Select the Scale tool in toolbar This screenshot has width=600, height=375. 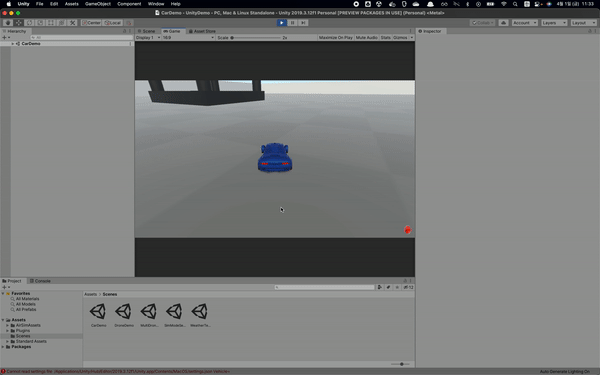pos(40,23)
